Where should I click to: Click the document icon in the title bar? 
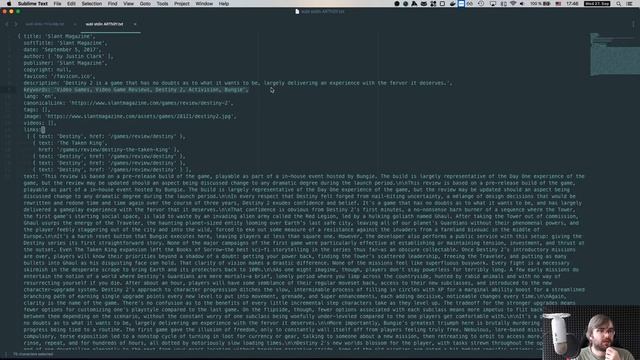click(297, 11)
